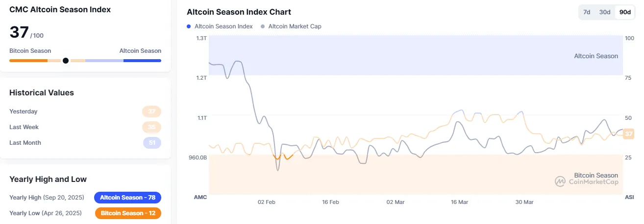The image size is (644, 224).
Task: Click the Altcoin Season chart zone label
Action: [x=595, y=56]
